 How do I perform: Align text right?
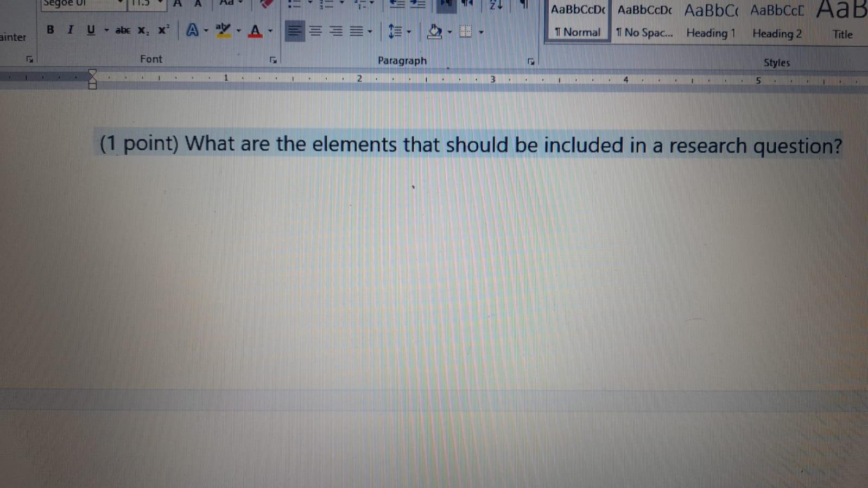(x=336, y=31)
